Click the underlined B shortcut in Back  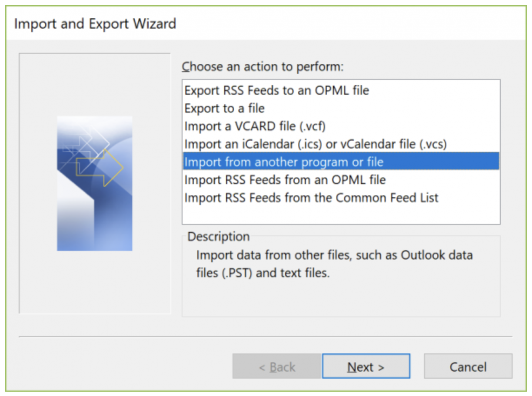click(272, 366)
